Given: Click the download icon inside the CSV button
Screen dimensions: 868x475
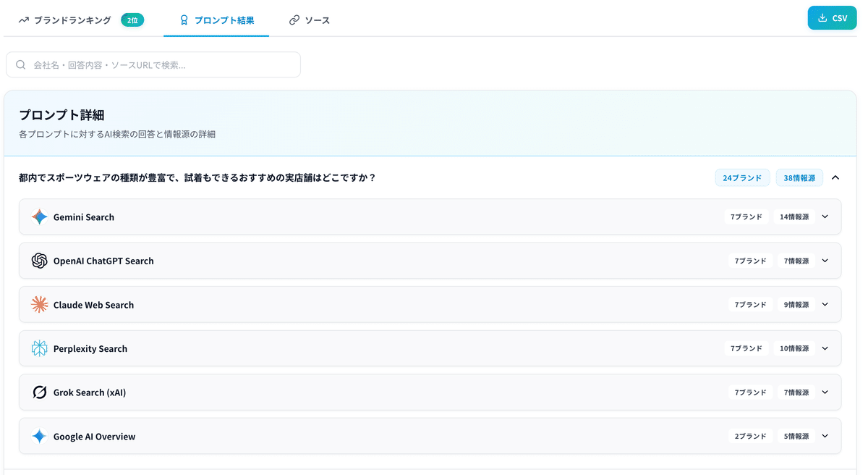Looking at the screenshot, I should [x=822, y=17].
